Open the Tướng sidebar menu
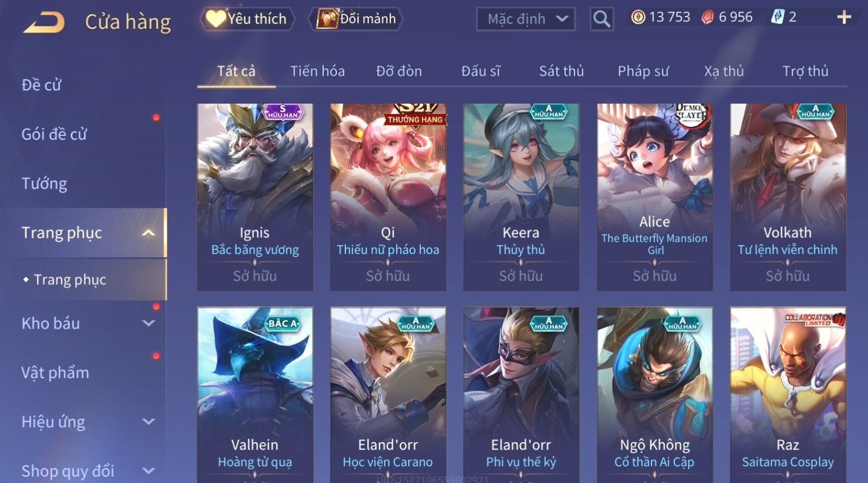This screenshot has width=868, height=483. point(44,184)
